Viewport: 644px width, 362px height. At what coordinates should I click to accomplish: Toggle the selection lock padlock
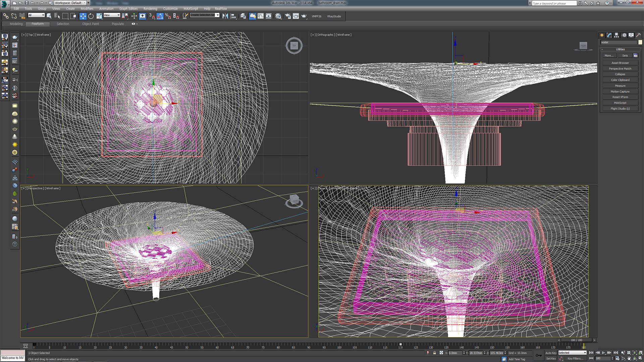[x=434, y=353]
